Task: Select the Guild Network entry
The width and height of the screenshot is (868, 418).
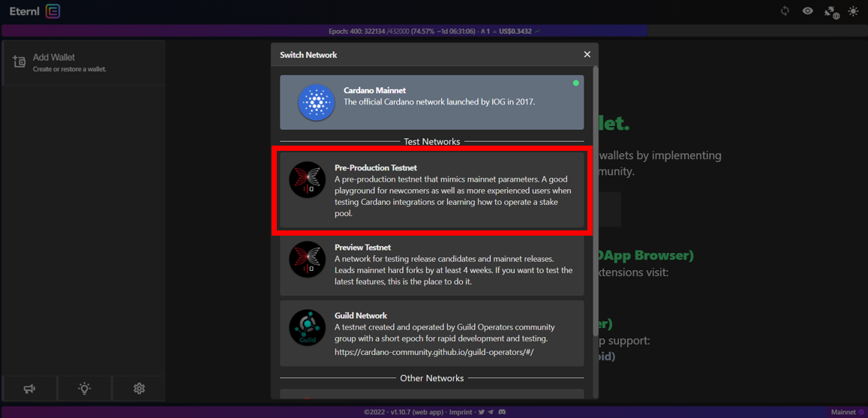Action: (431, 333)
